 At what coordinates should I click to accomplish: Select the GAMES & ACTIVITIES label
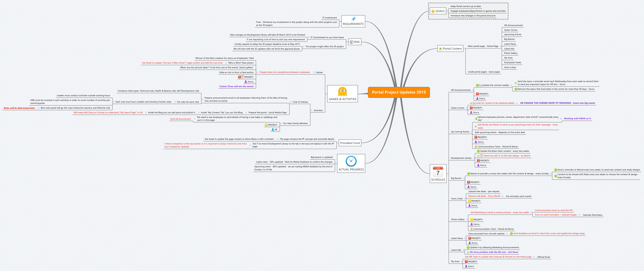coord(343,99)
